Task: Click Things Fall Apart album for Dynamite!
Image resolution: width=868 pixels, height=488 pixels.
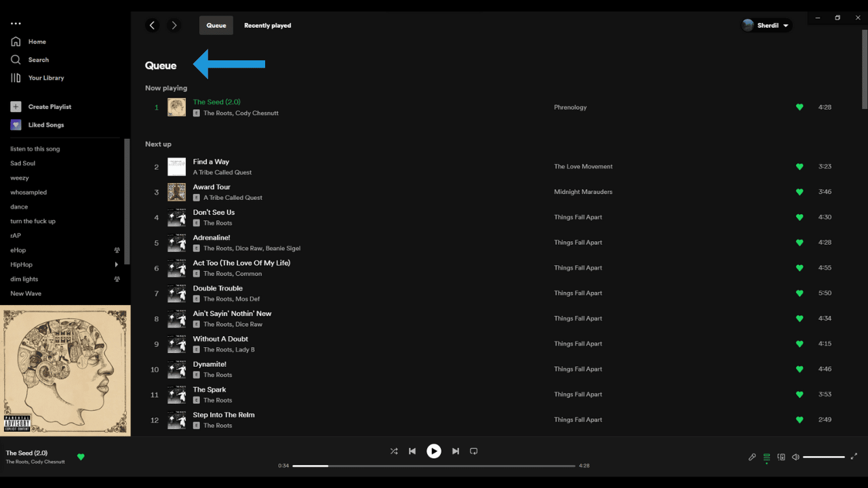Action: [x=578, y=369]
